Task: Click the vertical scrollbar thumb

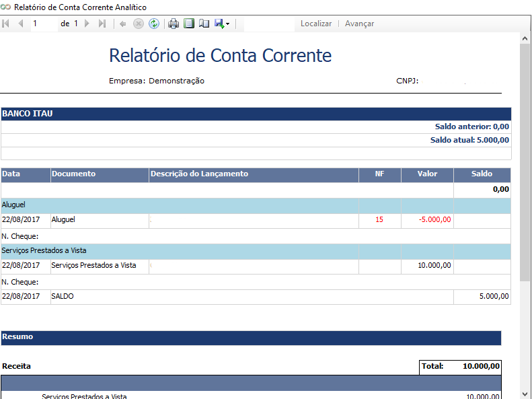Action: point(525,162)
